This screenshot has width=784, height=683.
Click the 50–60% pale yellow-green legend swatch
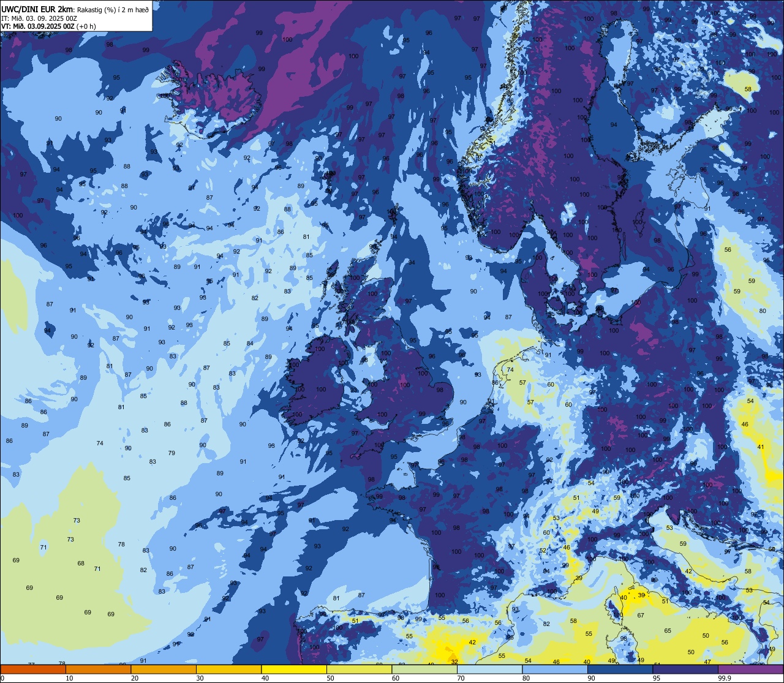(359, 669)
